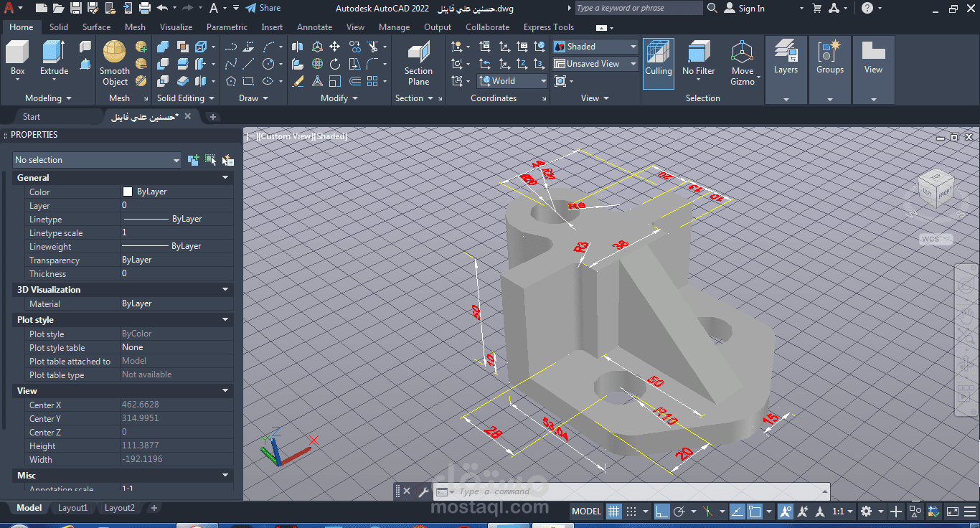Open the Annotate ribbon tab
980x528 pixels.
(314, 27)
